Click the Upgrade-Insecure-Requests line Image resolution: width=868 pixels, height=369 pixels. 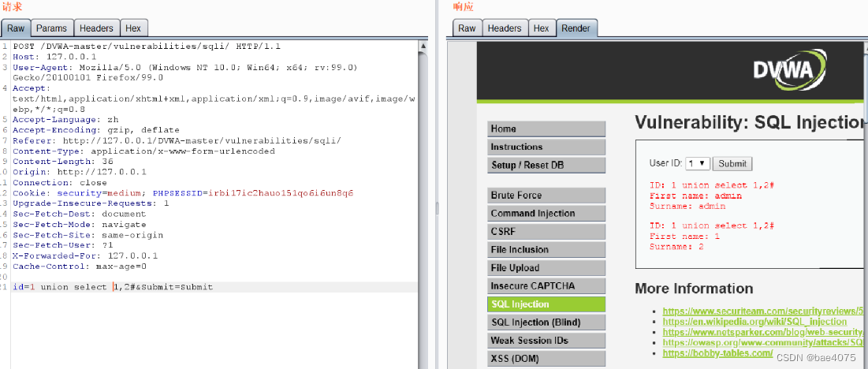click(x=90, y=203)
